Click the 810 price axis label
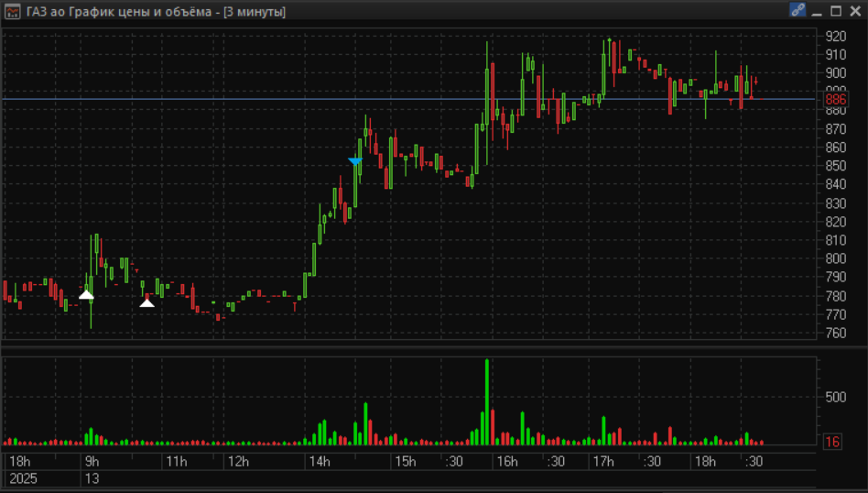The width and height of the screenshot is (868, 493). pos(835,240)
